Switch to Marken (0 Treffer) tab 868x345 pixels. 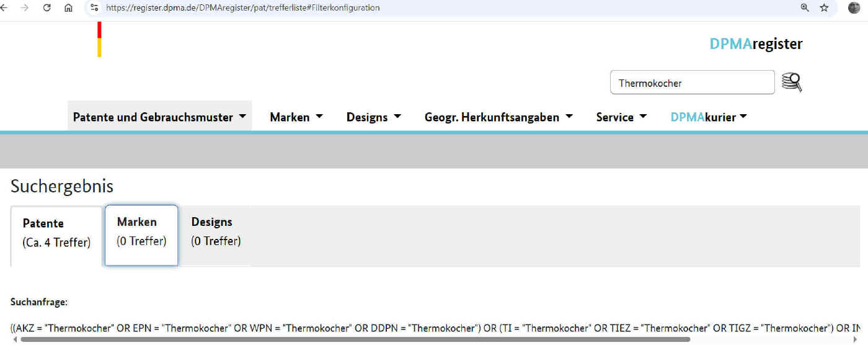[141, 235]
